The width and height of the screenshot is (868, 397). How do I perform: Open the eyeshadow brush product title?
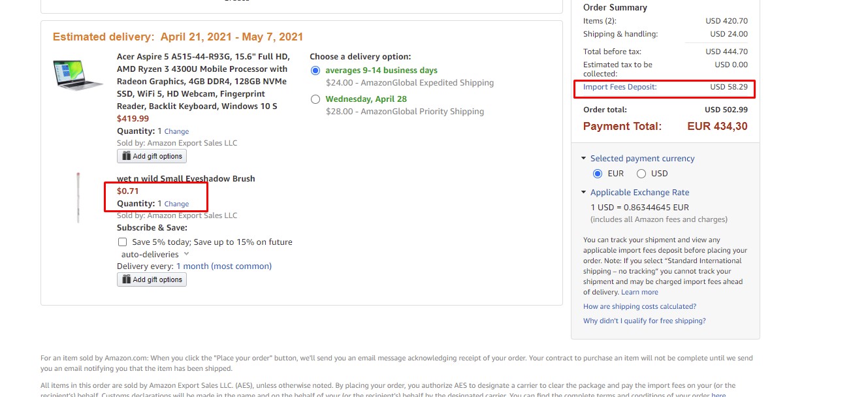coord(185,179)
